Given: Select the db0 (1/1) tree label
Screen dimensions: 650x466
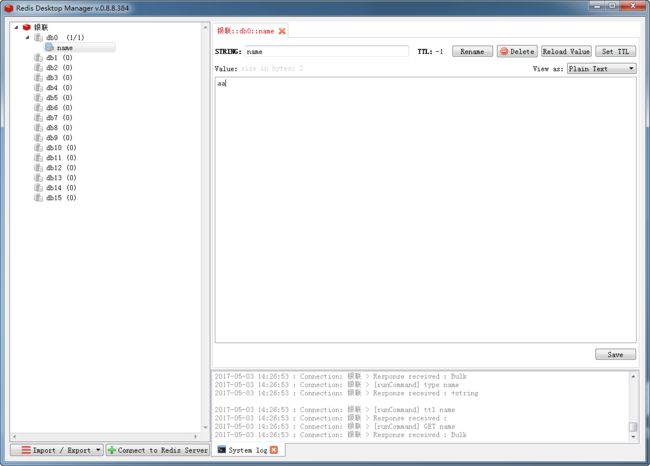Looking at the screenshot, I should point(65,38).
